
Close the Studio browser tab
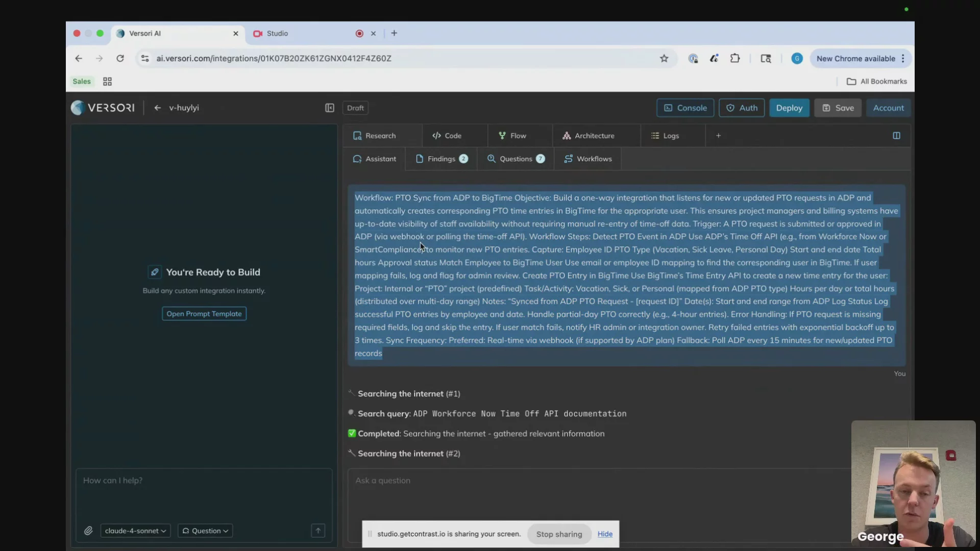373,34
